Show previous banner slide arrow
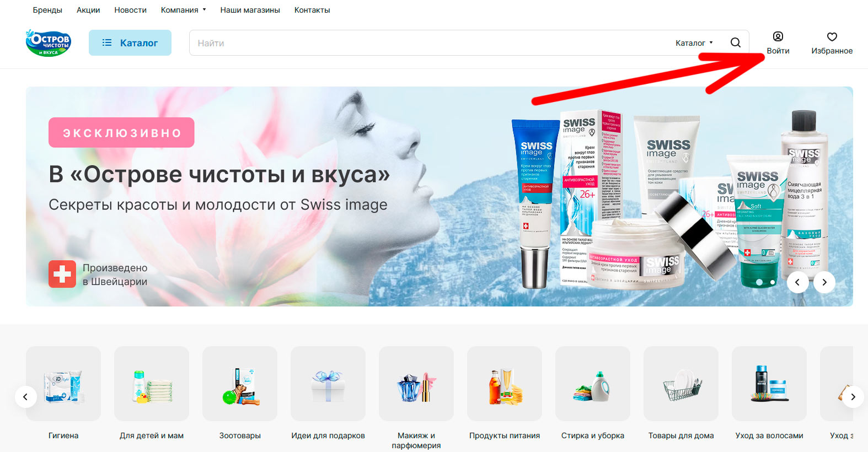 click(797, 282)
